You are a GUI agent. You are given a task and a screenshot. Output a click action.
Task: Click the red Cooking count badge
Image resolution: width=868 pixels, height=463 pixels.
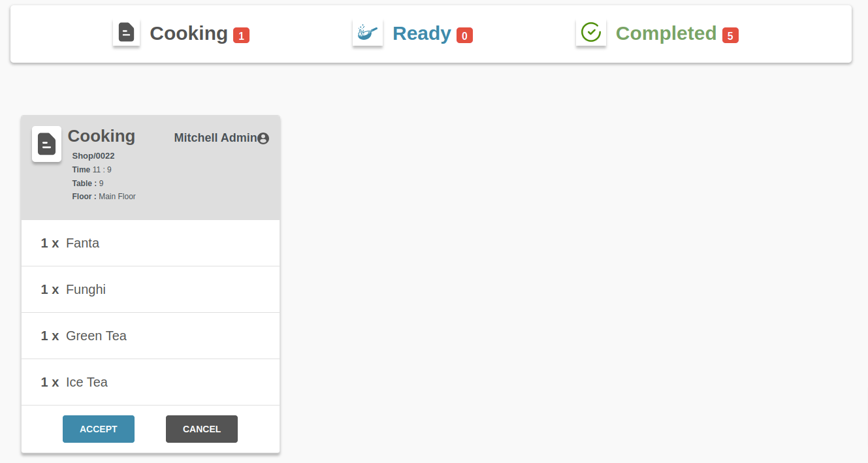[x=242, y=35]
